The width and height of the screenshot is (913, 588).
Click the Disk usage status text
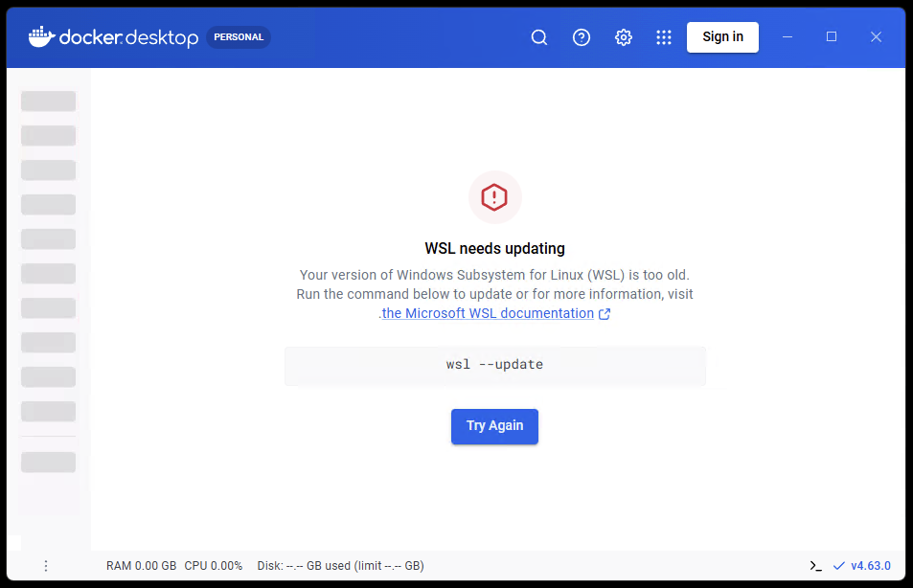pyautogui.click(x=341, y=566)
